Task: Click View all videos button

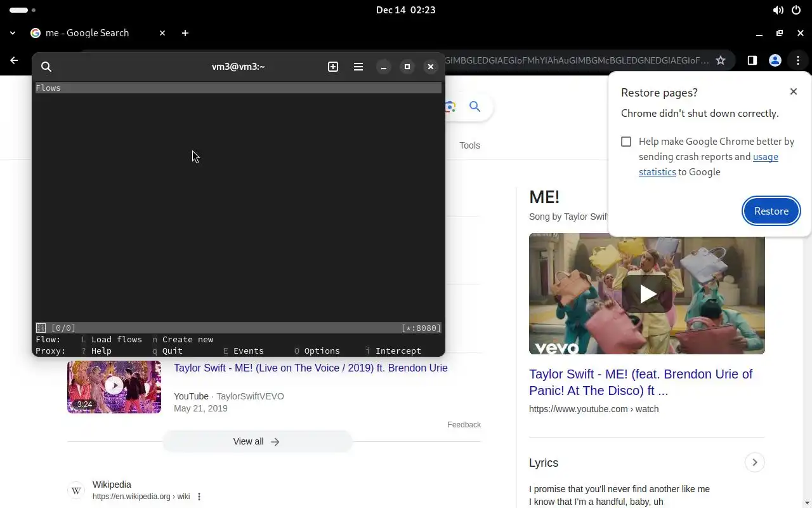Action: [x=257, y=441]
